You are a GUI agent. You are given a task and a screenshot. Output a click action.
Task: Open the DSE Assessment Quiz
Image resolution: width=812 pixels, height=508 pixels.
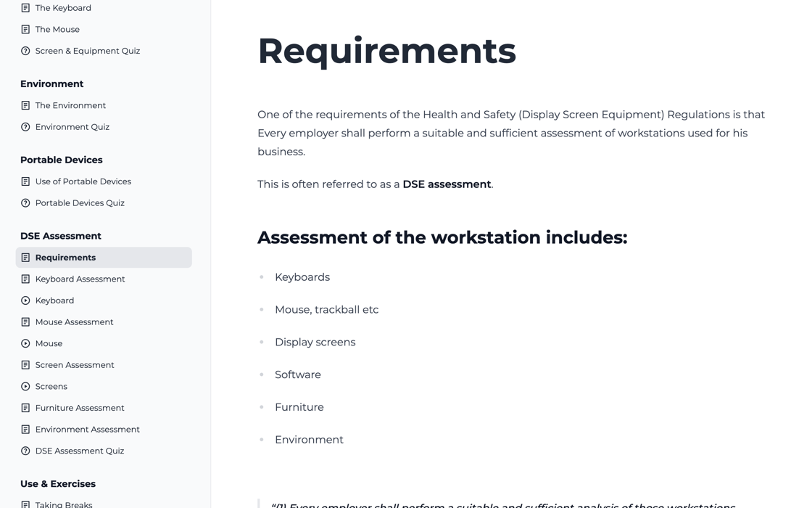pyautogui.click(x=80, y=450)
